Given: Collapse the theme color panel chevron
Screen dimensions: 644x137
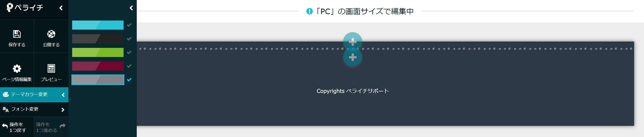Looking at the screenshot, I should tap(131, 8).
